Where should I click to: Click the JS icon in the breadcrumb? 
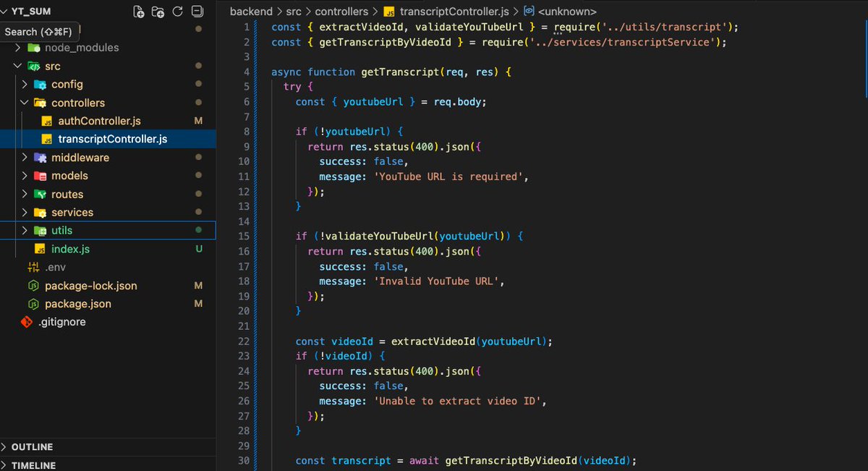point(389,12)
